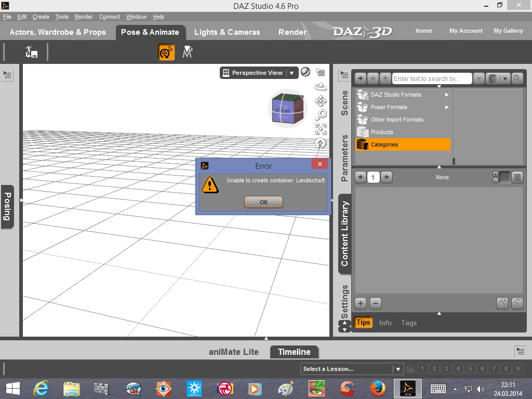Select Categories in content library

(x=403, y=144)
